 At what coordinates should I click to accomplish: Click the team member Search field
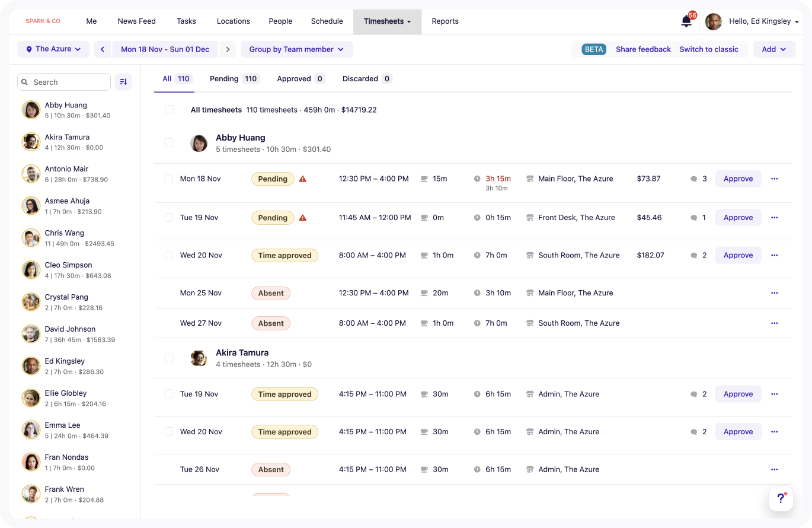pyautogui.click(x=64, y=82)
